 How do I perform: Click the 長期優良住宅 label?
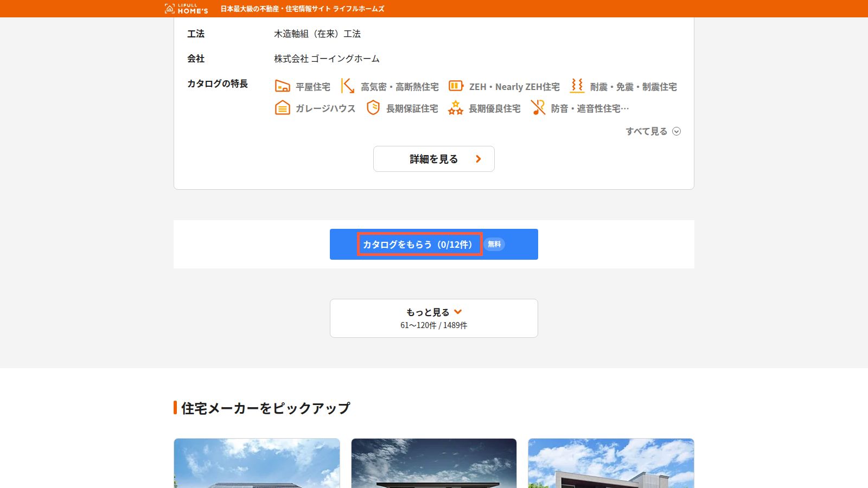(495, 108)
